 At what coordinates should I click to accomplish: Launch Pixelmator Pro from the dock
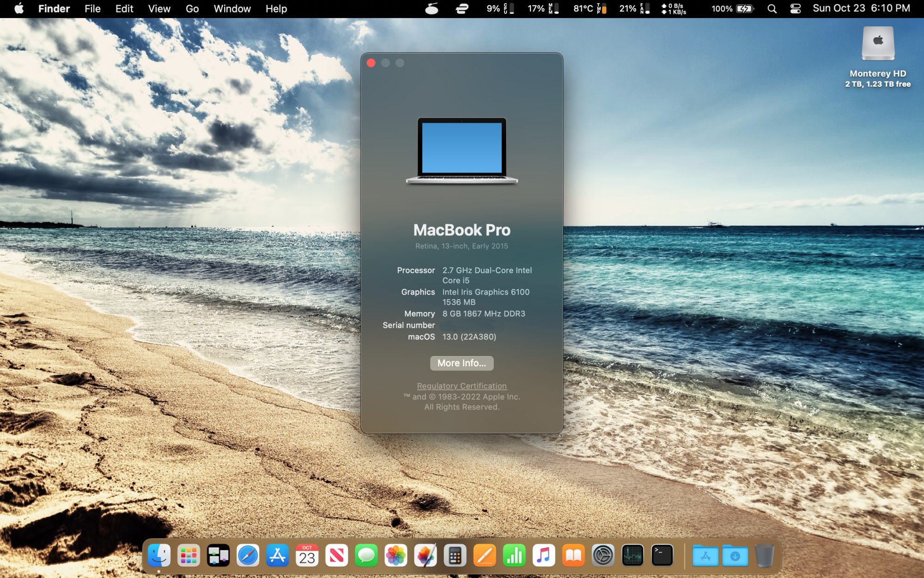click(426, 555)
